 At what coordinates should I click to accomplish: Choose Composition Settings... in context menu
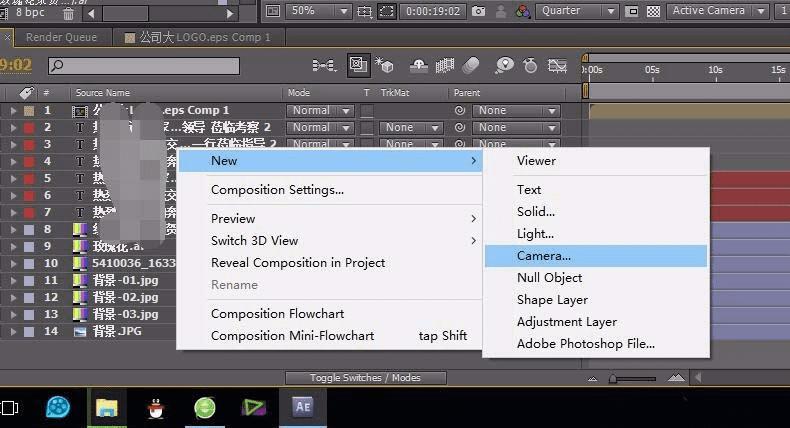(x=277, y=190)
